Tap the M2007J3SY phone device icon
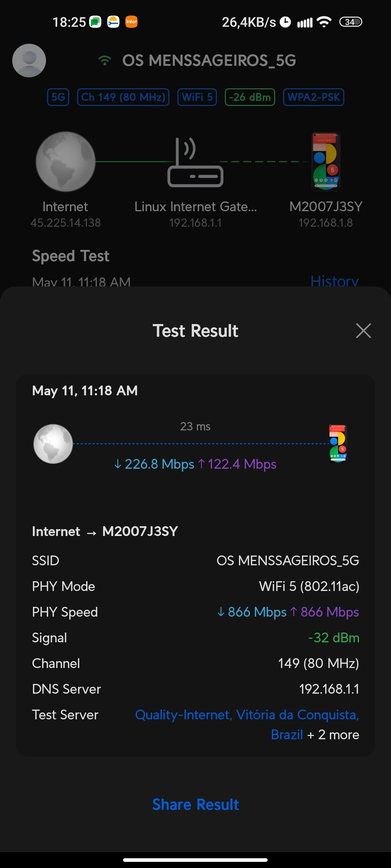This screenshot has height=868, width=391. point(326,162)
